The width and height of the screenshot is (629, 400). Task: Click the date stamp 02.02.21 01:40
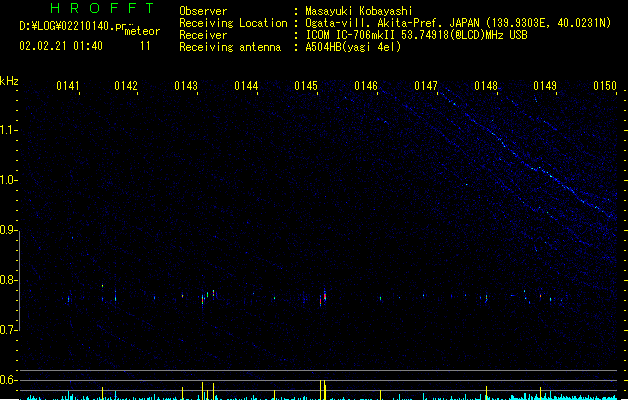tap(61, 46)
